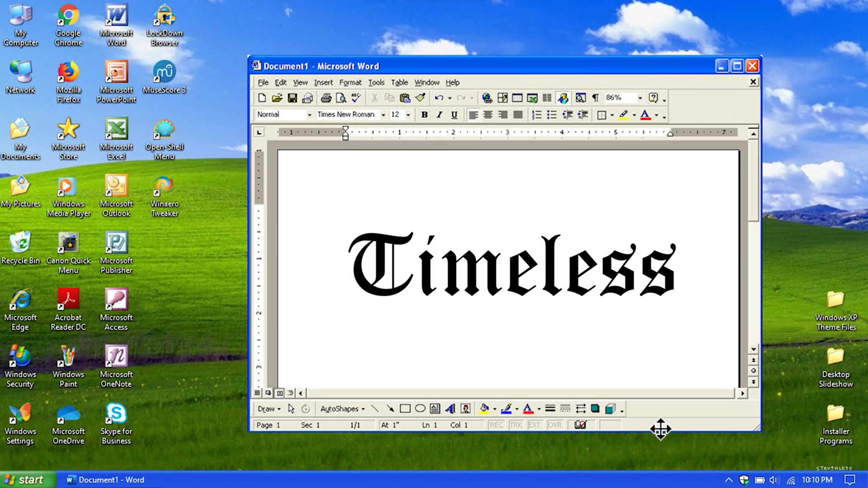Click the yellow Highlight color button
Image resolution: width=868 pixels, height=488 pixels.
pyautogui.click(x=623, y=115)
